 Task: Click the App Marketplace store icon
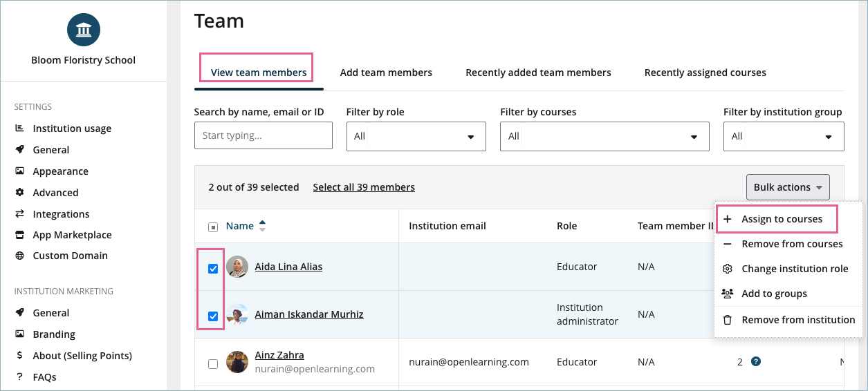(x=19, y=235)
